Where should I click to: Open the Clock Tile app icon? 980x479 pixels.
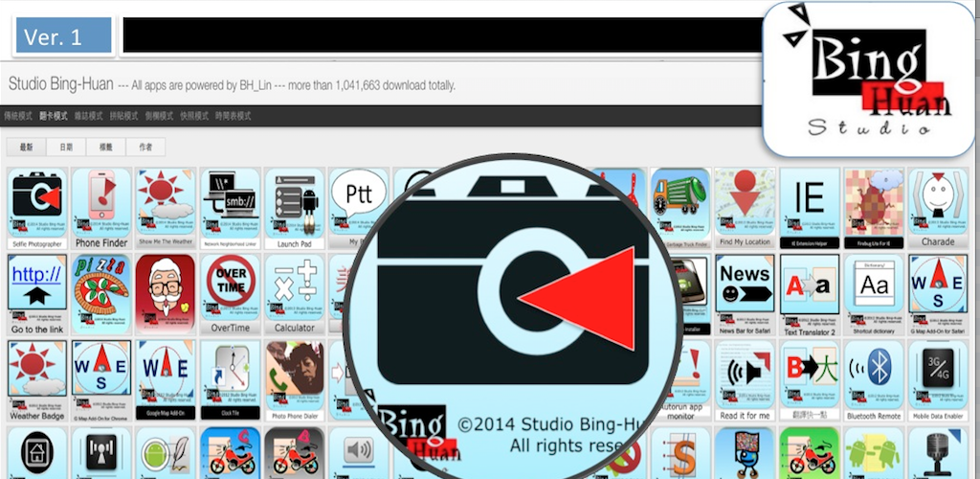pyautogui.click(x=231, y=381)
